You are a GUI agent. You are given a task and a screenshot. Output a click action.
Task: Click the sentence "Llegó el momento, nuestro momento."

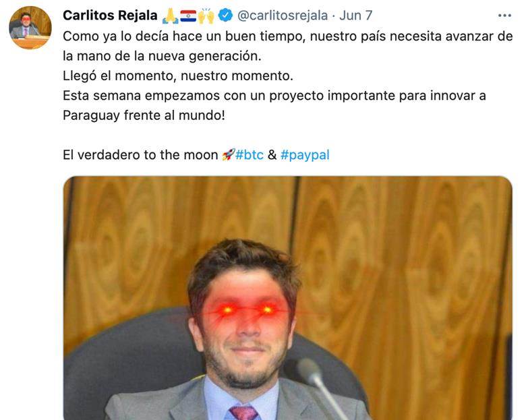pyautogui.click(x=178, y=76)
